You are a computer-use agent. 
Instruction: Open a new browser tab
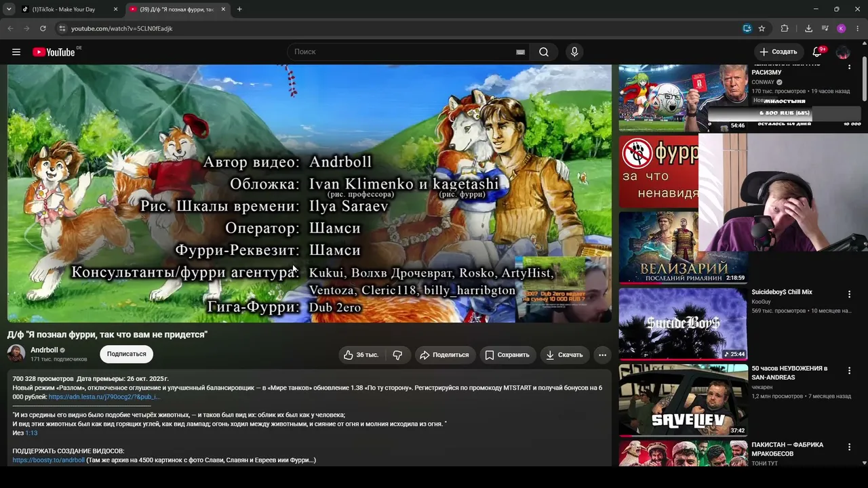point(239,9)
